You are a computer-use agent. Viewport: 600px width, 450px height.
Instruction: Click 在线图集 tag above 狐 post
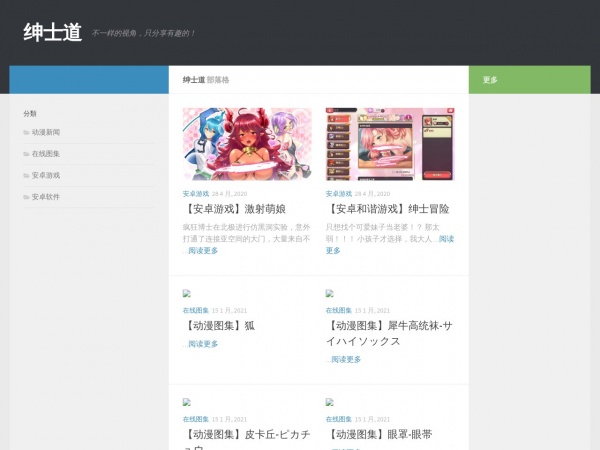(x=196, y=310)
